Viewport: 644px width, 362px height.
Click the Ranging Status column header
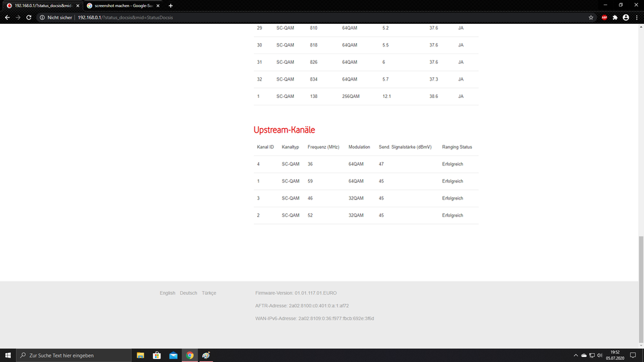(456, 147)
